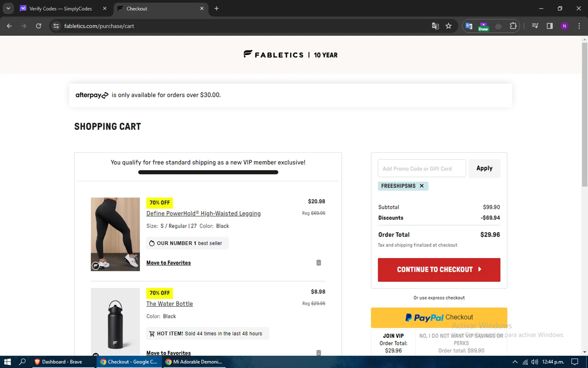The image size is (588, 368).
Task: Go back in browser history
Action: point(9,26)
